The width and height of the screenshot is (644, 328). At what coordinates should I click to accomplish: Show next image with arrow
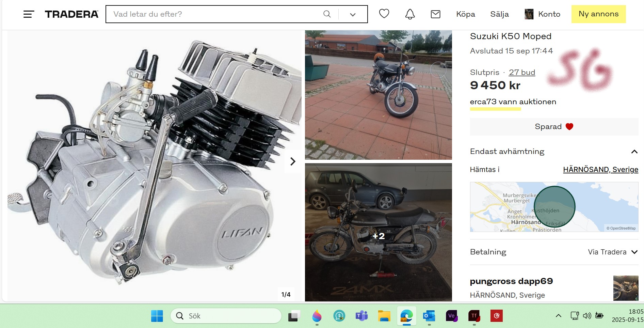point(293,161)
